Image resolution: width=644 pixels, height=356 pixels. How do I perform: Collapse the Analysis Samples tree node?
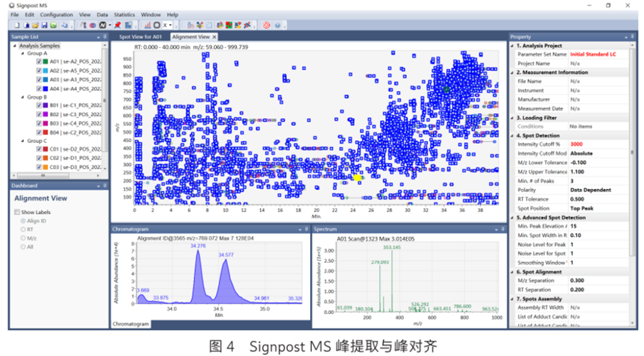15,45
